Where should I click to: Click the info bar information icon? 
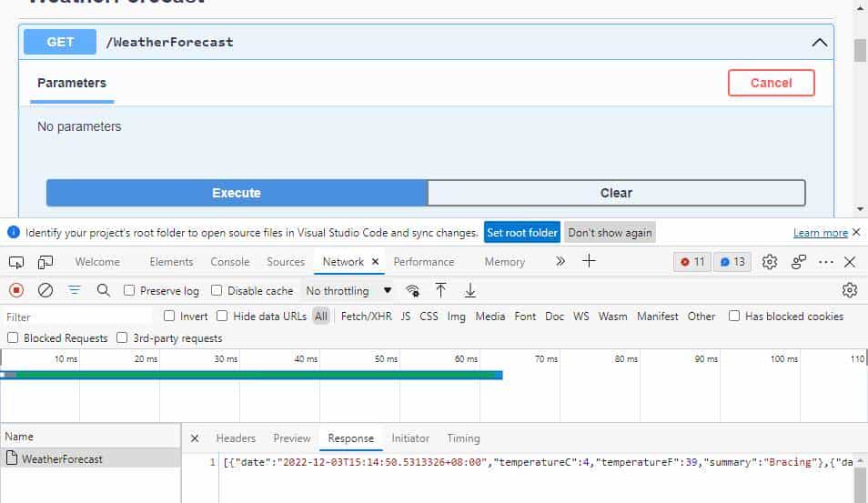14,233
